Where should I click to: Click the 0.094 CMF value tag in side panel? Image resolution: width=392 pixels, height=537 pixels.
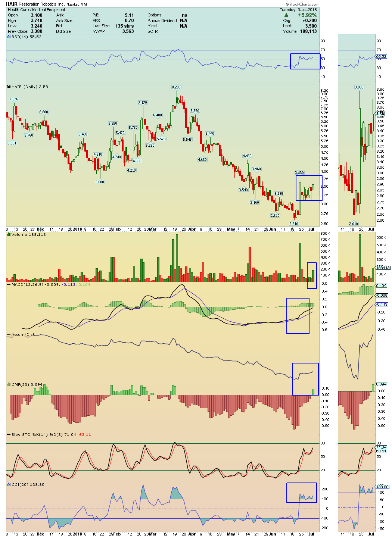[382, 384]
